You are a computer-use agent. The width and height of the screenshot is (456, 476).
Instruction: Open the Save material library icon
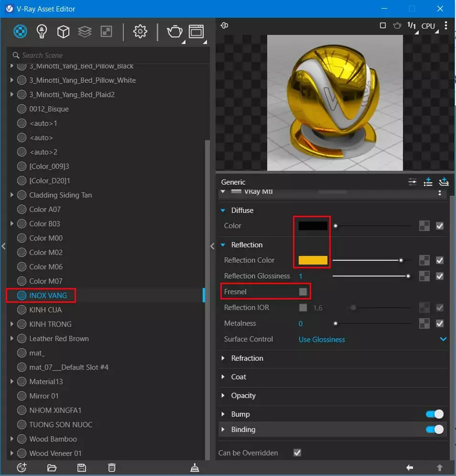(81, 468)
